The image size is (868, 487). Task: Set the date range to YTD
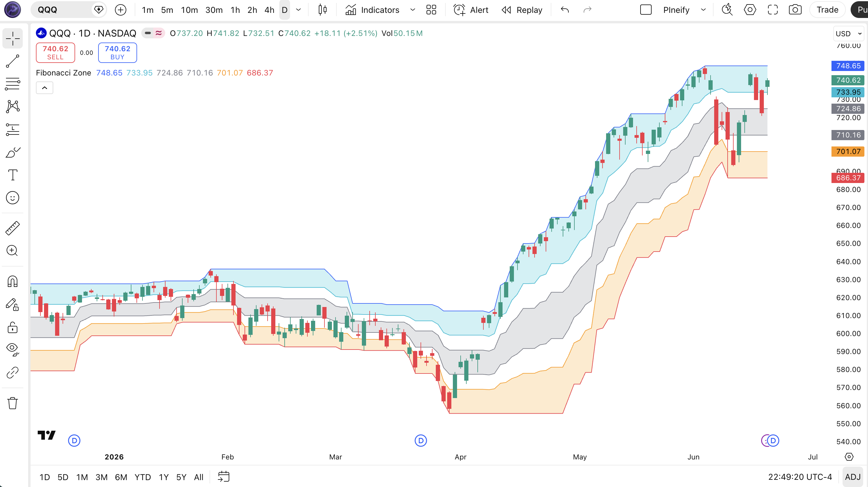142,477
